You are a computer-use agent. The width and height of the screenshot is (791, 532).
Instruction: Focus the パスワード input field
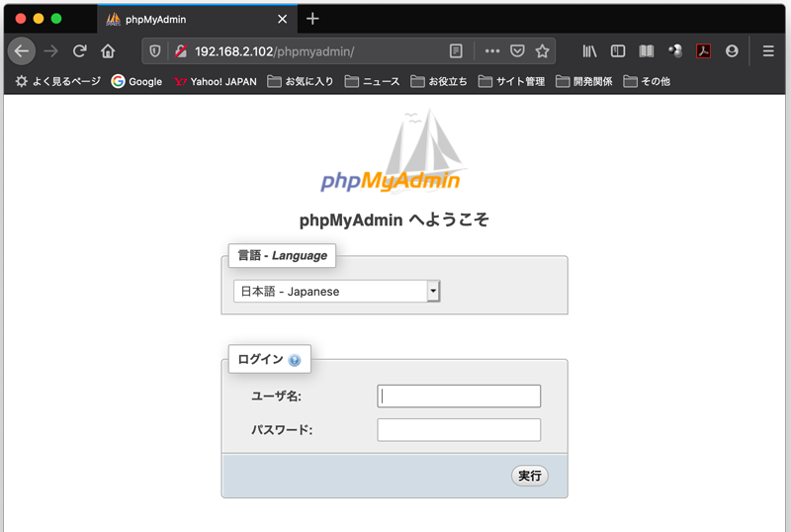[x=459, y=430]
